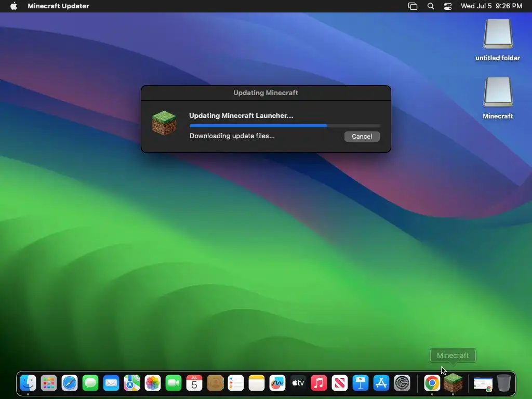Open Spotlight search in the menu bar
532x399 pixels.
(x=431, y=6)
